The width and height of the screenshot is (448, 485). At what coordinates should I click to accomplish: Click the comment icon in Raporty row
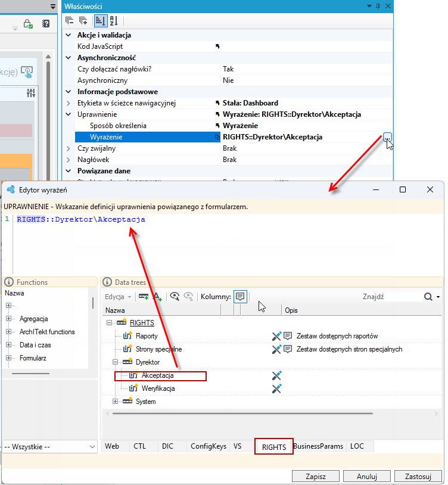coord(288,336)
